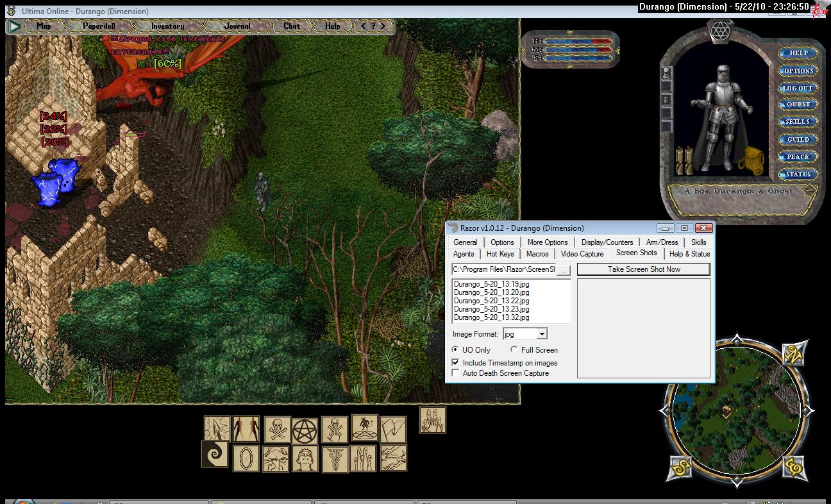Select the Full Screen radio button
The width and height of the screenshot is (831, 504).
[x=514, y=349]
